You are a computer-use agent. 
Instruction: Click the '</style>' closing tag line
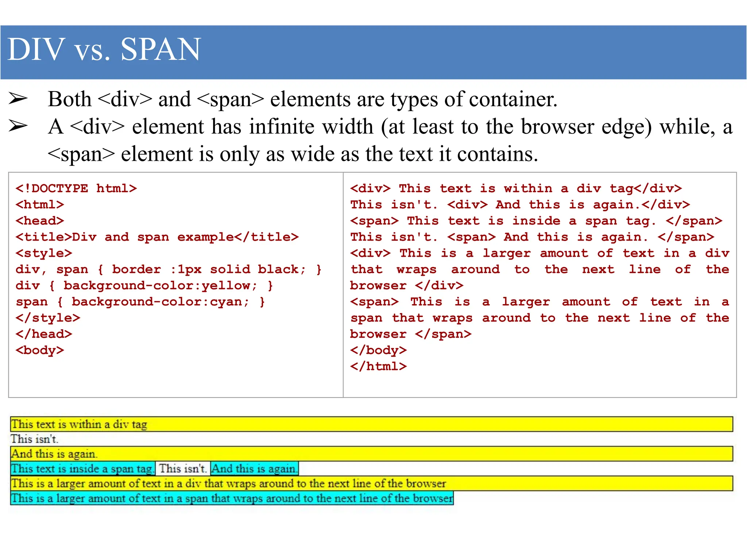48,318
